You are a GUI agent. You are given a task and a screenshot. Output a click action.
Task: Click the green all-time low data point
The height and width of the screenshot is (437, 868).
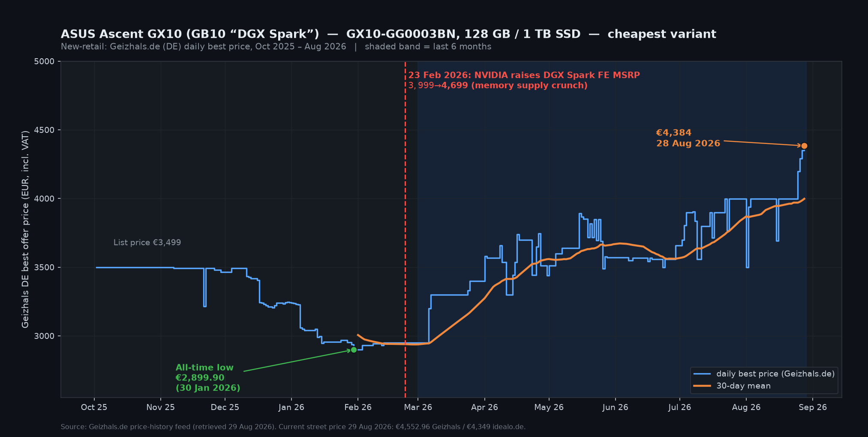point(354,350)
